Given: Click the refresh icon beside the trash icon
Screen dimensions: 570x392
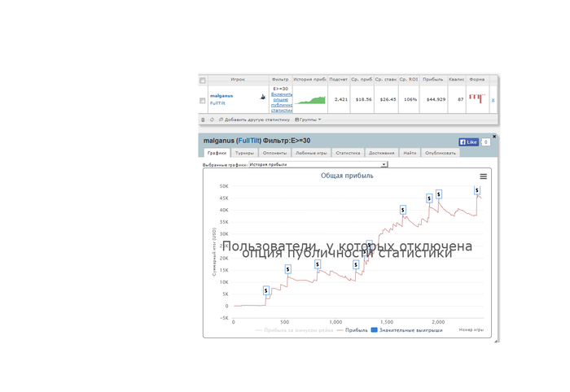Looking at the screenshot, I should [212, 120].
